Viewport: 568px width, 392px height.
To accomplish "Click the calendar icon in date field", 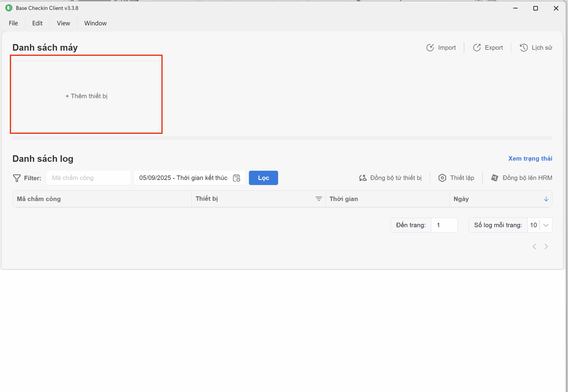I will coord(236,178).
